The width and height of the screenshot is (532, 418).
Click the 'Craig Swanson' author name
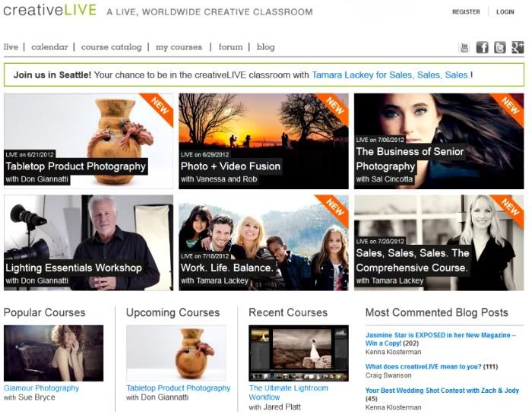point(388,375)
